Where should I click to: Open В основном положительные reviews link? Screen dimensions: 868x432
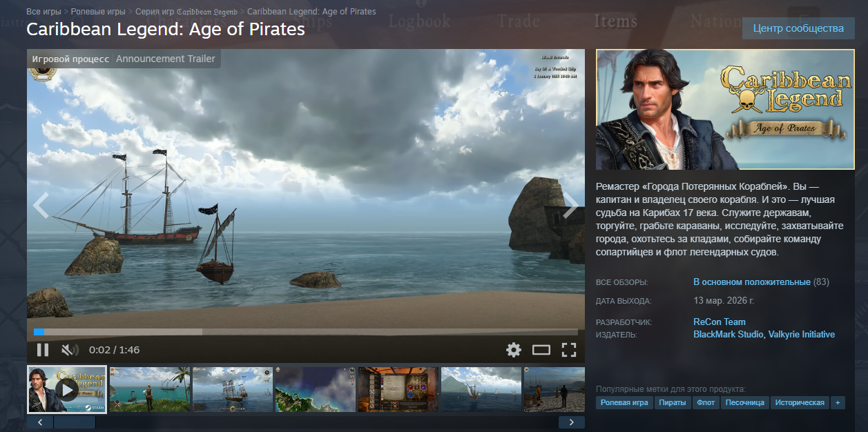pos(752,282)
